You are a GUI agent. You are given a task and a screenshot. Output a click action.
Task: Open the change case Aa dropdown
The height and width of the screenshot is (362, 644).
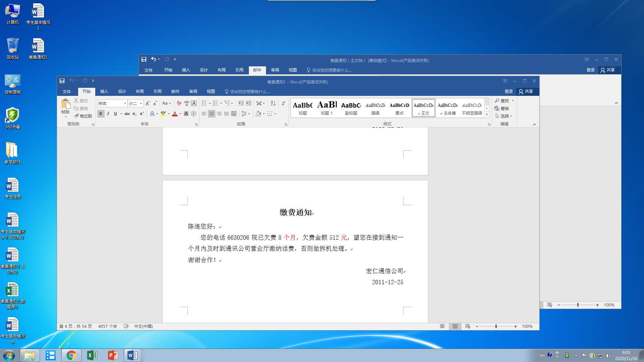pos(166,103)
